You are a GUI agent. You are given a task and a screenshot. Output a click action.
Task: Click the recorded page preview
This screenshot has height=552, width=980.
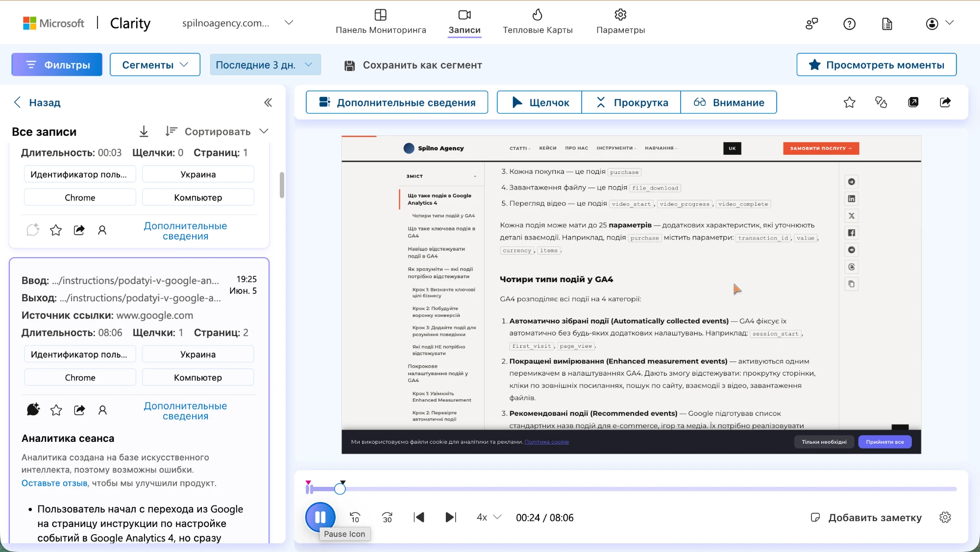click(631, 294)
